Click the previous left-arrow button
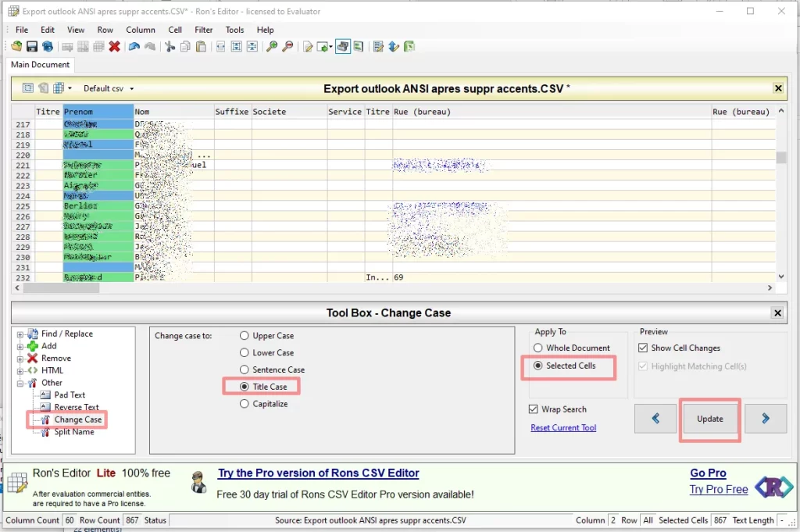 point(655,419)
